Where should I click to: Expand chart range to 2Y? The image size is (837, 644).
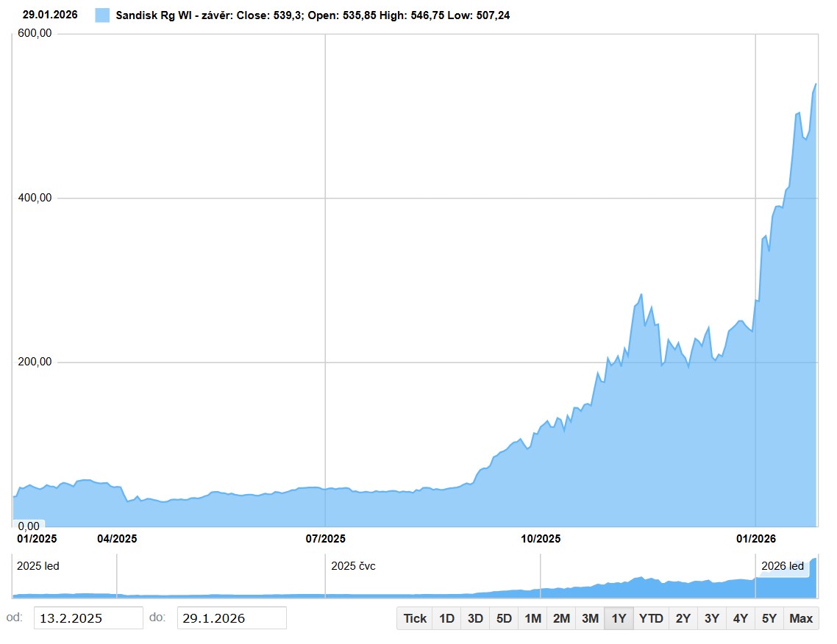tap(683, 618)
